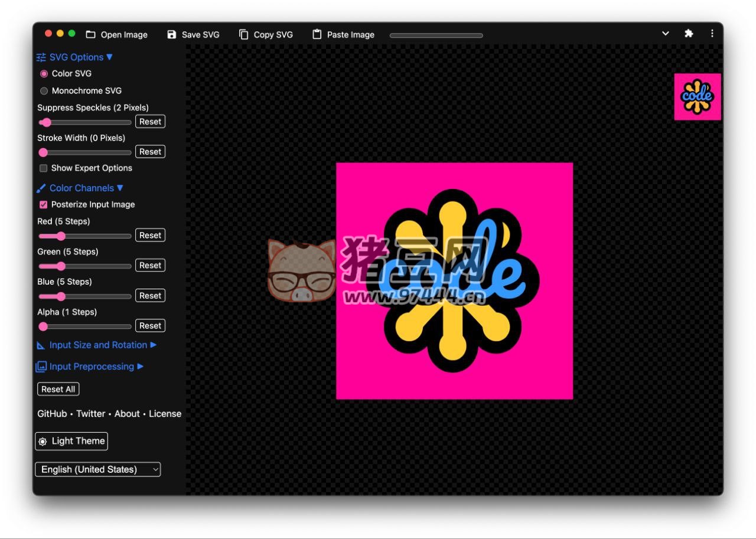This screenshot has width=756, height=539.
Task: Open the three-dot more menu
Action: (712, 34)
